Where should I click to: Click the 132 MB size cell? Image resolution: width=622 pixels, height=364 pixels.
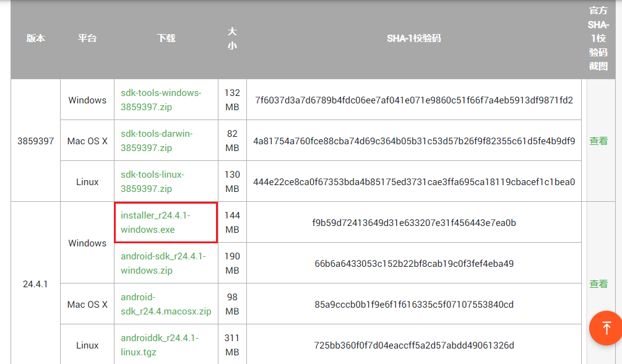tap(232, 100)
